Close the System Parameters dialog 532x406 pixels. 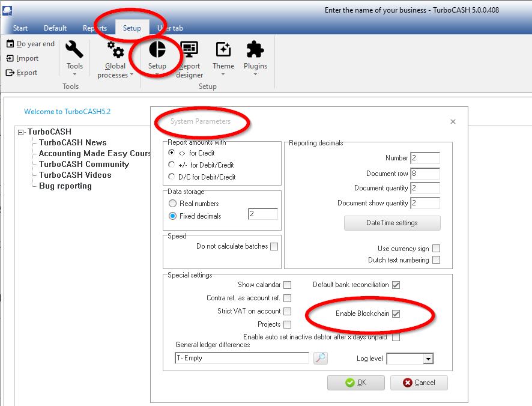453,121
